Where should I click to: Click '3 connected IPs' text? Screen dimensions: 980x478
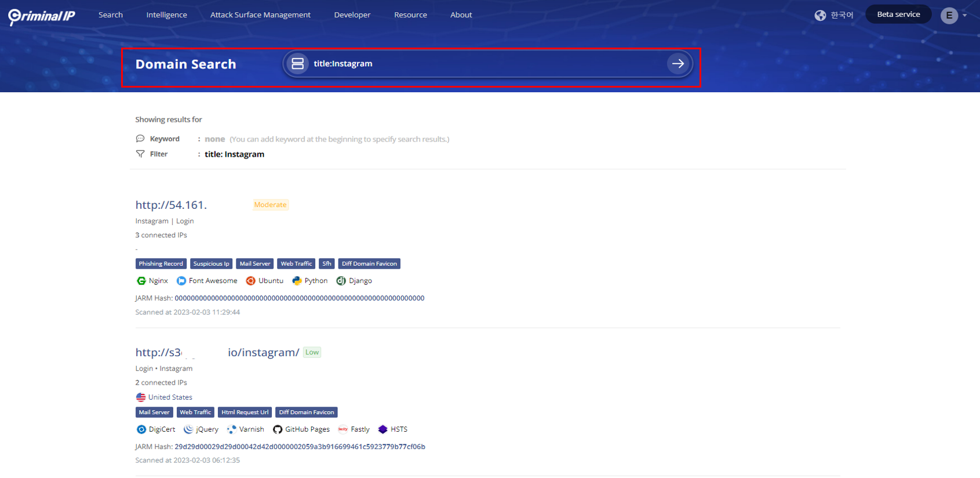click(161, 236)
